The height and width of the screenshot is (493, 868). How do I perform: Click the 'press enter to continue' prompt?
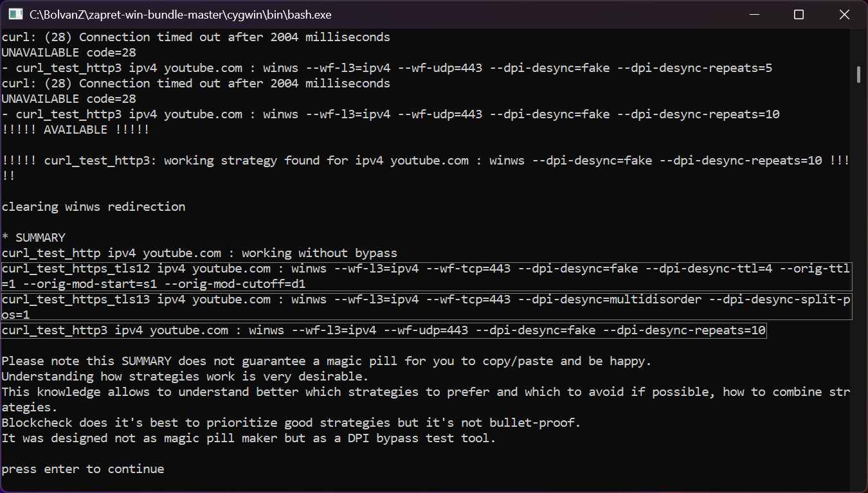[x=83, y=469]
